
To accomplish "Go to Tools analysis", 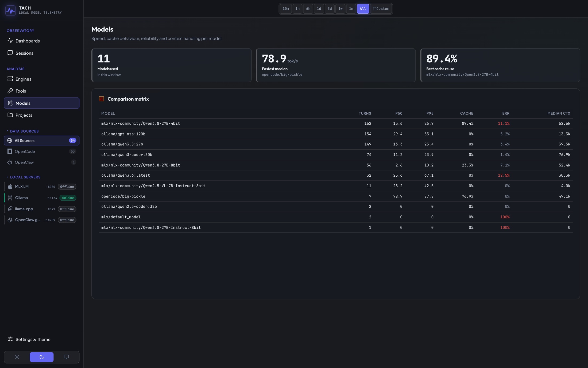I will 42,91.
